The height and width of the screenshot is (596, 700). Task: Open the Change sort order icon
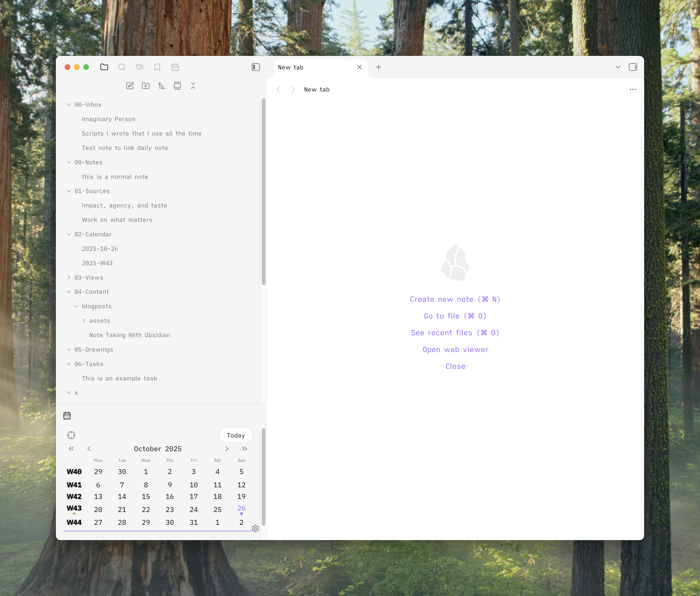162,86
